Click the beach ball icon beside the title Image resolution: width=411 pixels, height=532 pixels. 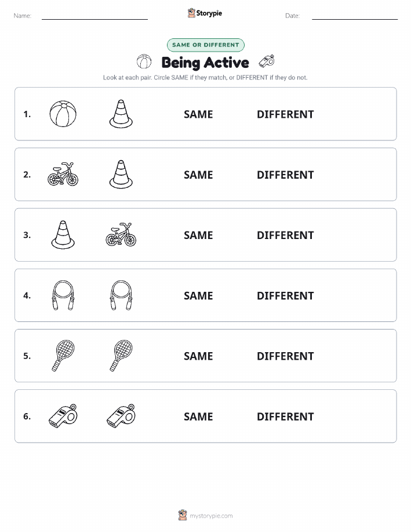(144, 61)
